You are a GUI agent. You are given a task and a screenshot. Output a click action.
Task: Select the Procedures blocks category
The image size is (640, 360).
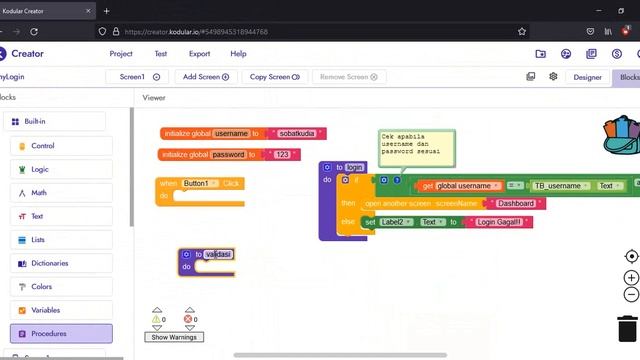(x=61, y=333)
